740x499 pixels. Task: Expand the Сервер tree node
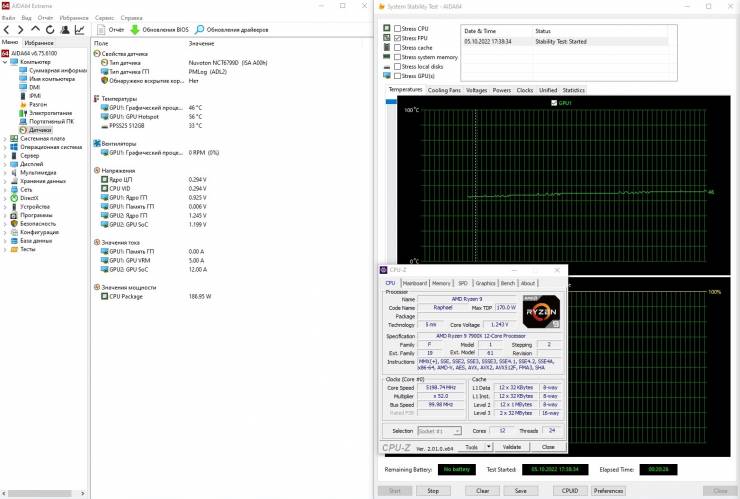[x=5, y=156]
